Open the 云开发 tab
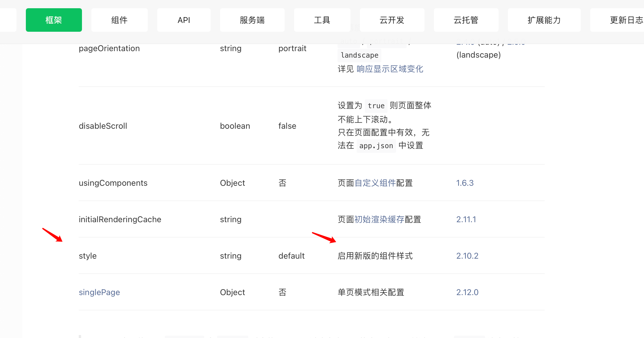 (x=392, y=20)
